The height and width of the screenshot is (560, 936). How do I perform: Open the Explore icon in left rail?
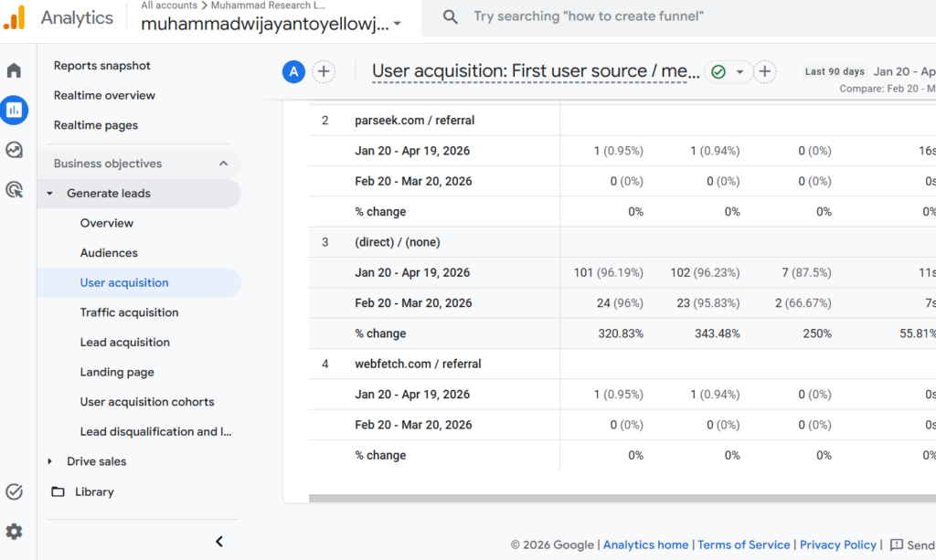15,150
